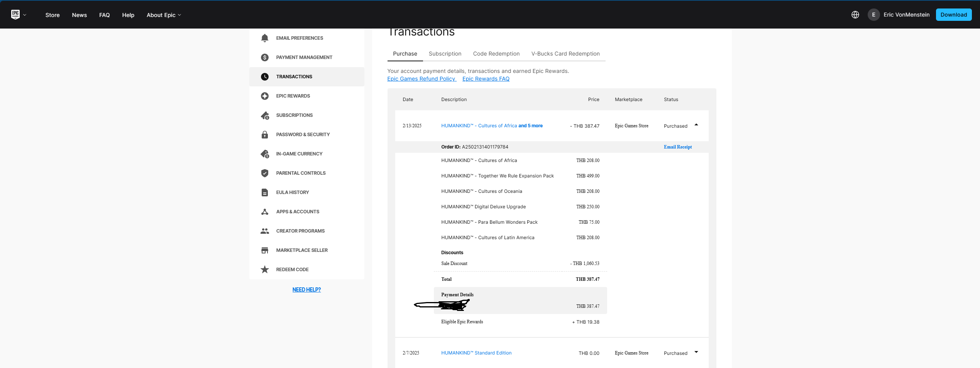This screenshot has height=368, width=980.
Task: Open the Eric VonMenstein account name
Action: pos(906,15)
